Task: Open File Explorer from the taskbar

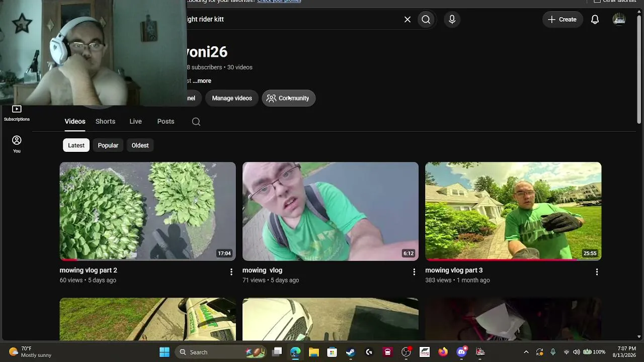Action: (314, 352)
